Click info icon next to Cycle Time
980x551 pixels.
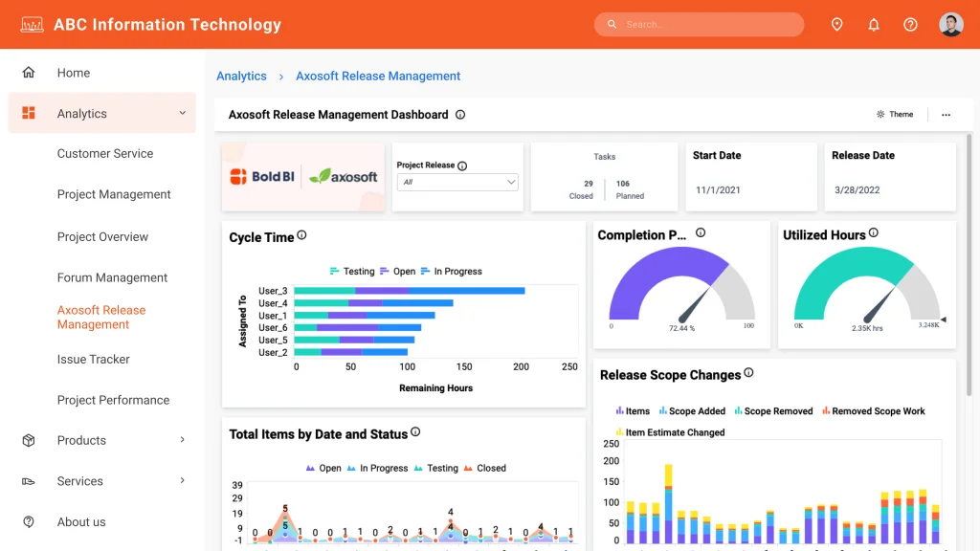coord(301,235)
